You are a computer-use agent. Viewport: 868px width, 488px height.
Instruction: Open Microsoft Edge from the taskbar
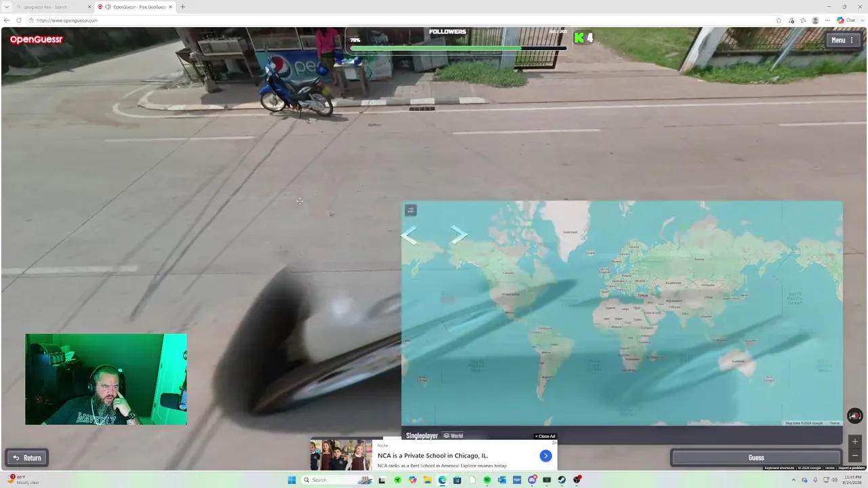[442, 480]
